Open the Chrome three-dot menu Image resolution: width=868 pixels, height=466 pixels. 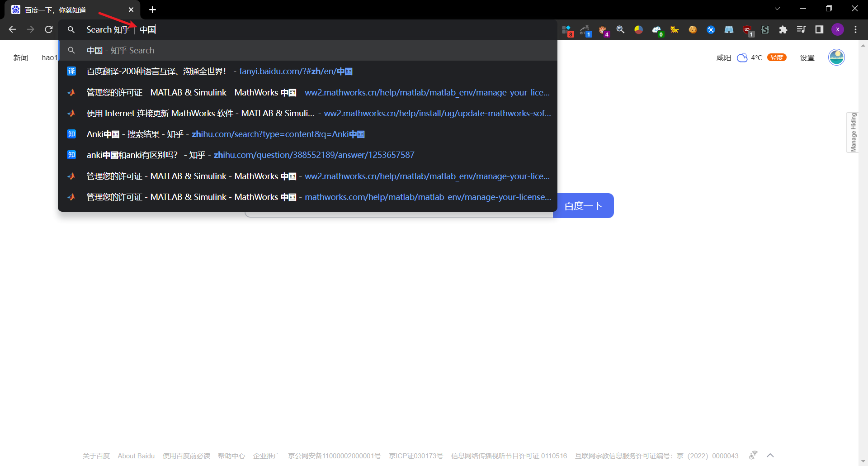pos(855,29)
